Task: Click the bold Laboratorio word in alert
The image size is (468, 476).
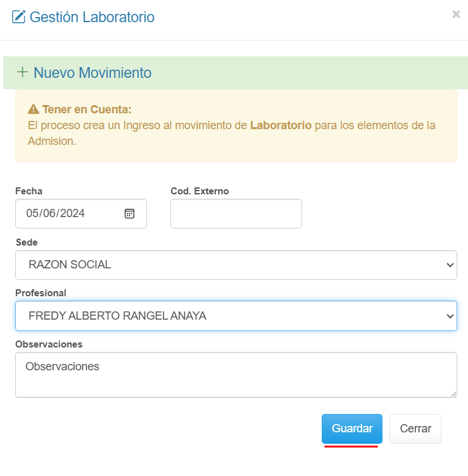Action: tap(281, 125)
